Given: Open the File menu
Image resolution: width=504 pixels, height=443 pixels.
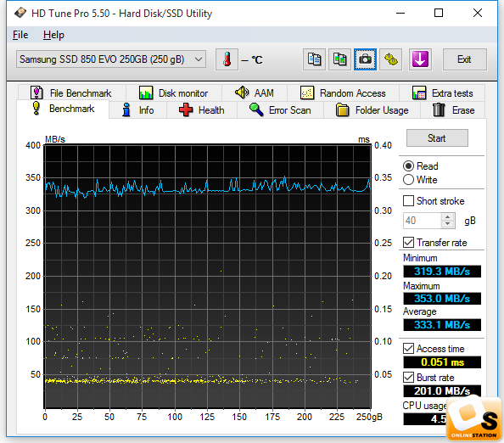Looking at the screenshot, I should (20, 35).
